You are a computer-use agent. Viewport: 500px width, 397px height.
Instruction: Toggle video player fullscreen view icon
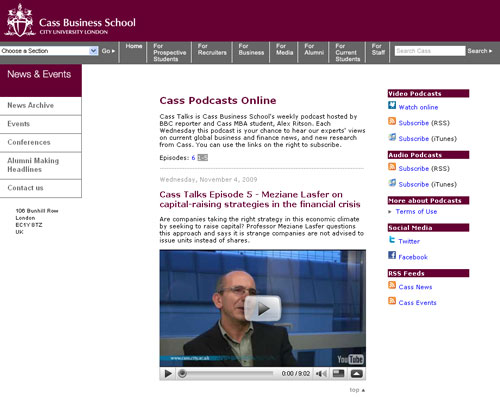point(338,374)
